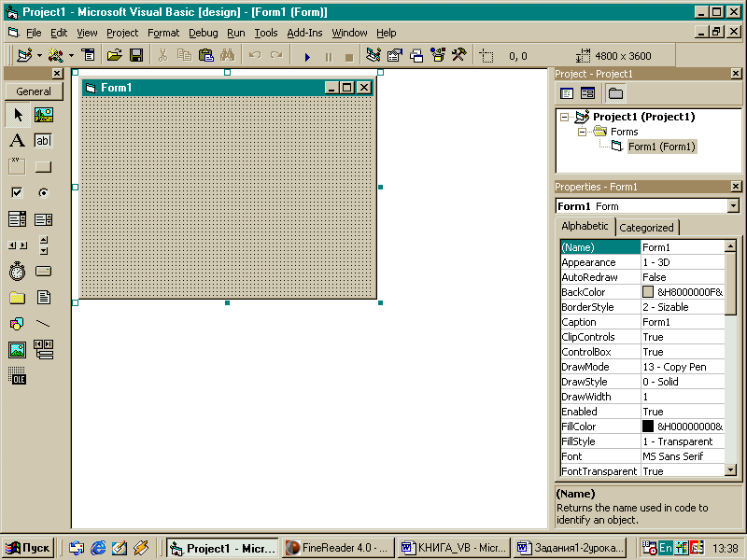Click the FillColor black swatch
Image resolution: width=747 pixels, height=560 pixels.
[648, 427]
